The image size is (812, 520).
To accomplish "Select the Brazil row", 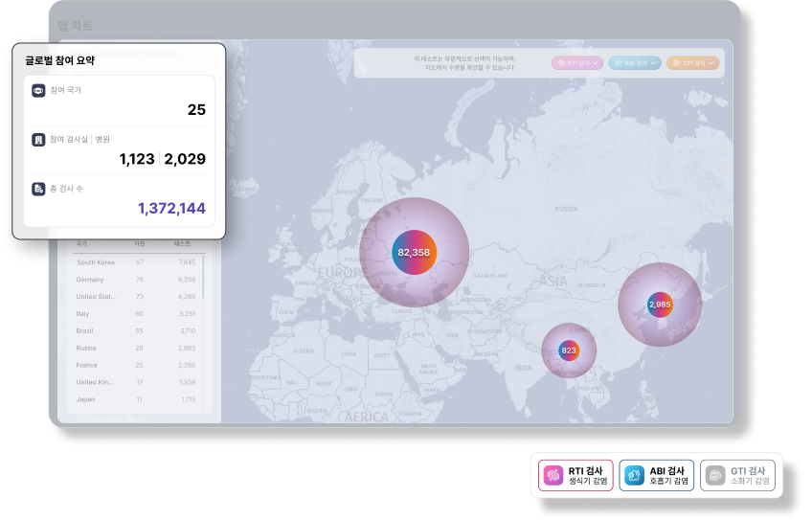I will click(136, 331).
